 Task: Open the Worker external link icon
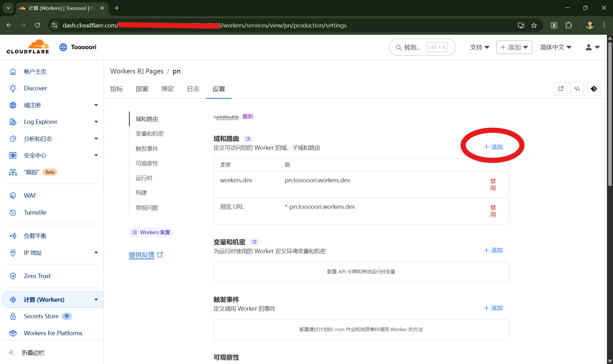pyautogui.click(x=560, y=89)
